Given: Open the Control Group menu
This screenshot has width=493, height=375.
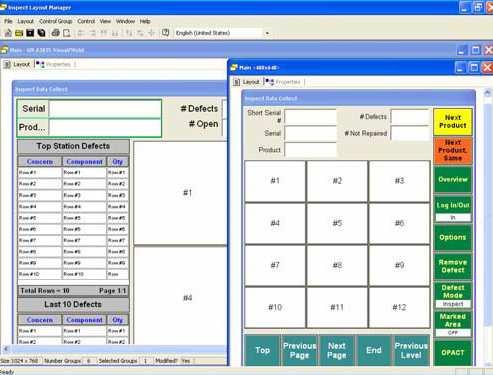Looking at the screenshot, I should [x=55, y=21].
